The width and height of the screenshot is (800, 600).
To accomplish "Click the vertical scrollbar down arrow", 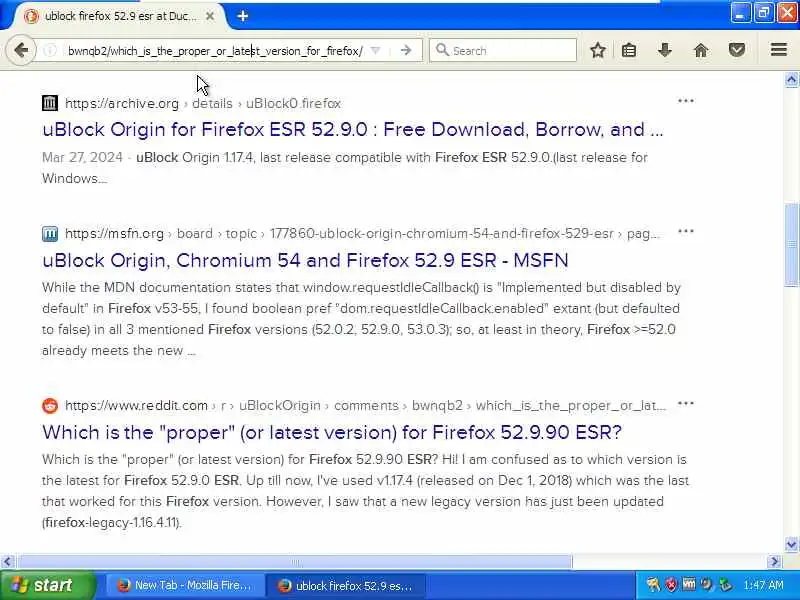I will 791,544.
